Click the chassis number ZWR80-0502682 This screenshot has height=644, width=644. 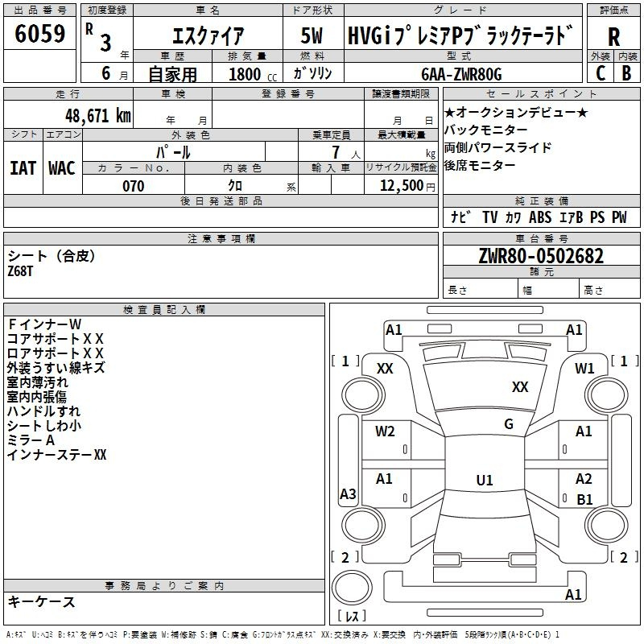[x=541, y=256]
